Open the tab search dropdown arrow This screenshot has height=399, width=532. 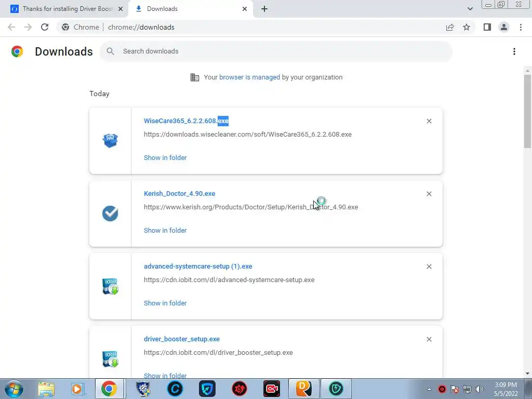tap(470, 9)
